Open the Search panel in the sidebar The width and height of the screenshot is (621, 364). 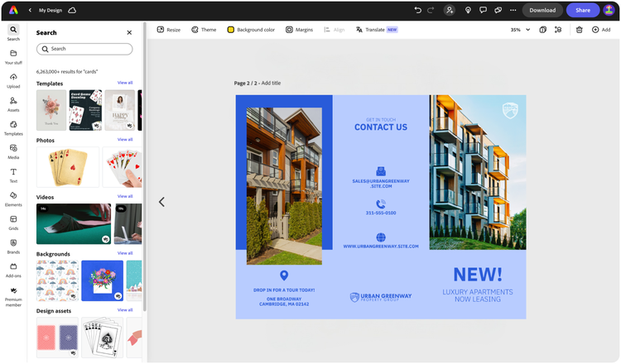tap(13, 33)
